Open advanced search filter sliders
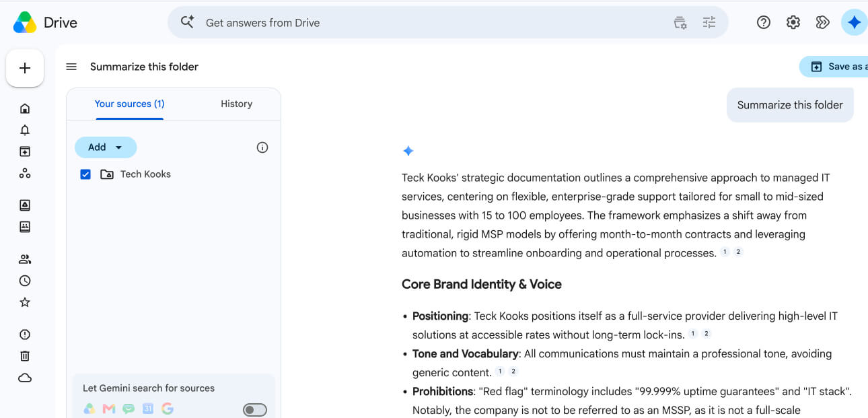Screen dimensions: 868x418 pyautogui.click(x=709, y=22)
